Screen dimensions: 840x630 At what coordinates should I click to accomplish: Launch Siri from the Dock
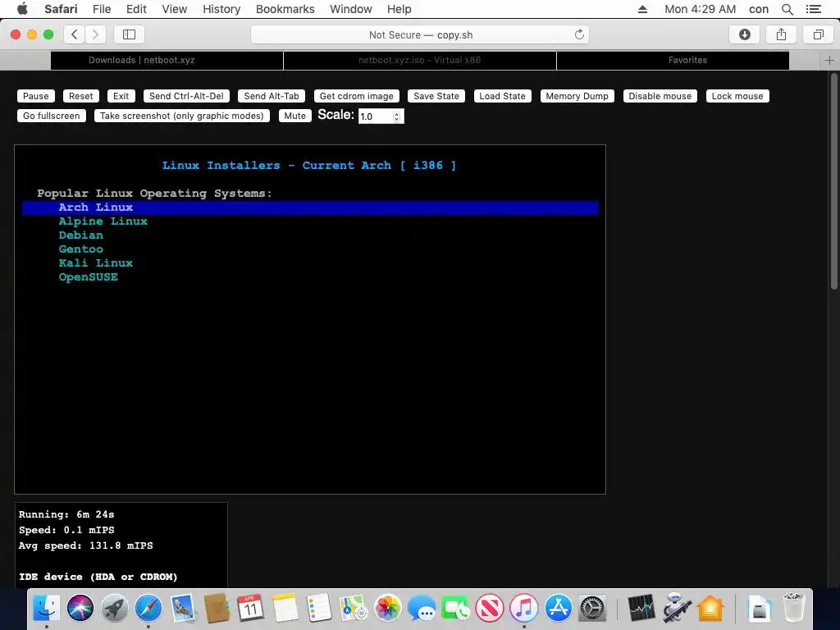(80, 608)
